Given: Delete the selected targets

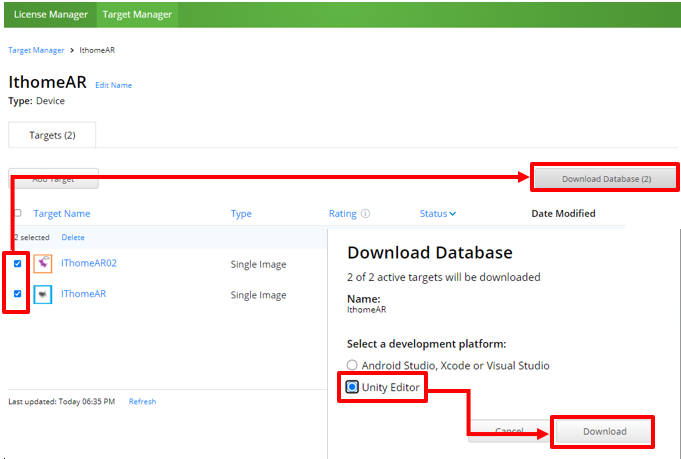Looking at the screenshot, I should point(73,238).
